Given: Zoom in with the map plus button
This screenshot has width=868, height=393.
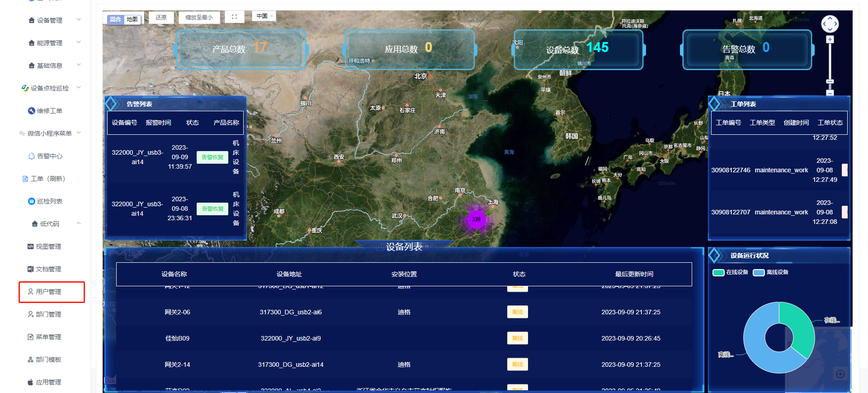Looking at the screenshot, I should pyautogui.click(x=830, y=39).
